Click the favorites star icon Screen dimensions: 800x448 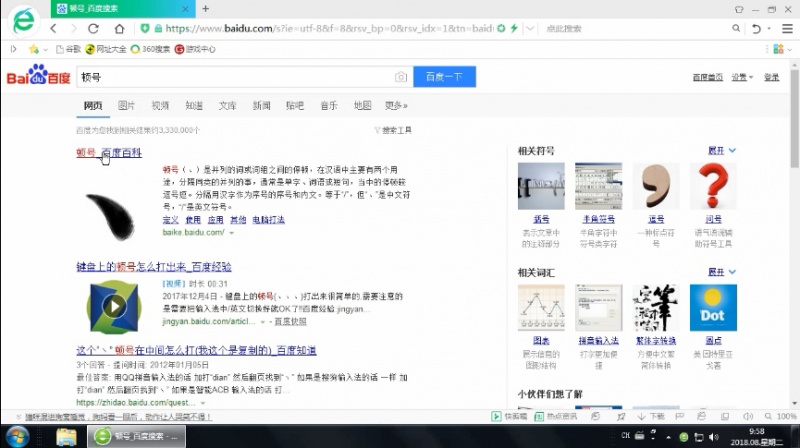point(34,49)
